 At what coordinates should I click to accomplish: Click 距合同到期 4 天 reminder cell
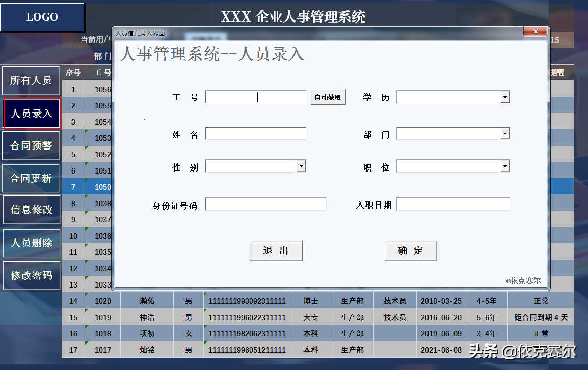(541, 317)
